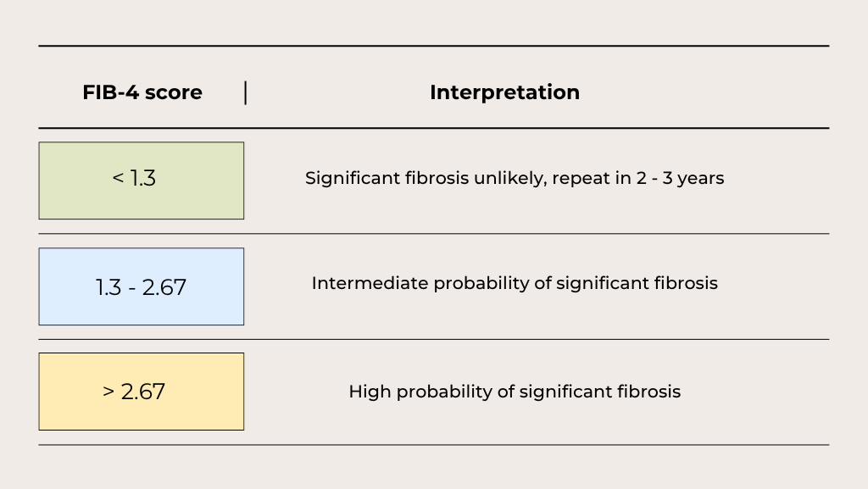Click the '> 2.67' value text
868x489 pixels.
(x=134, y=392)
